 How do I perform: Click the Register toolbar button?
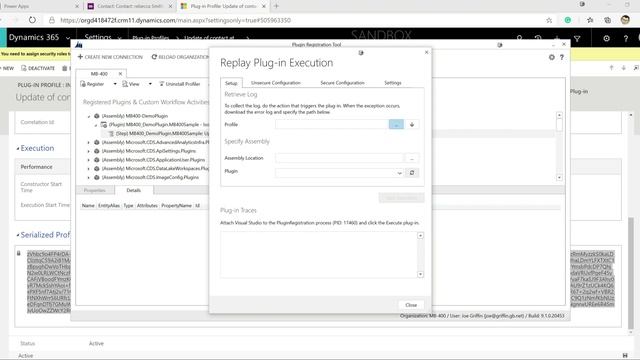pyautogui.click(x=93, y=84)
